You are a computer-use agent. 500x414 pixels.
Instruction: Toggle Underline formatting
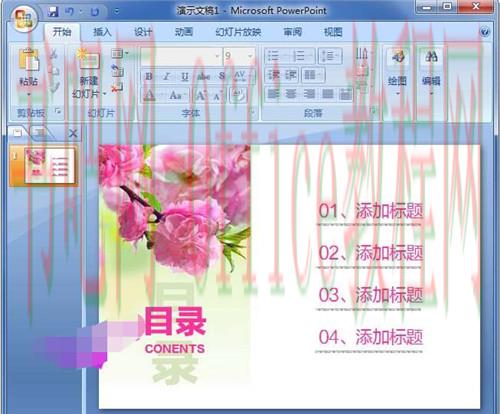pyautogui.click(x=185, y=77)
